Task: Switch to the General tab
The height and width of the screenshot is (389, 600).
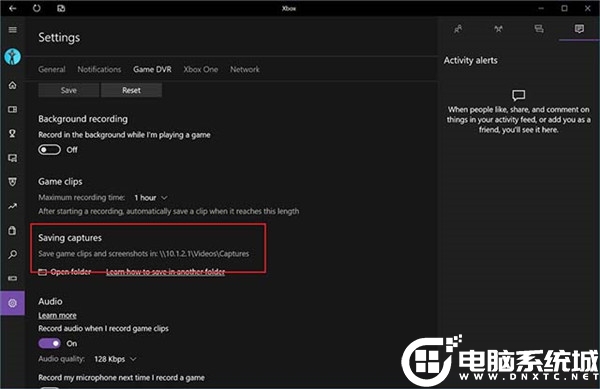Action: (52, 69)
